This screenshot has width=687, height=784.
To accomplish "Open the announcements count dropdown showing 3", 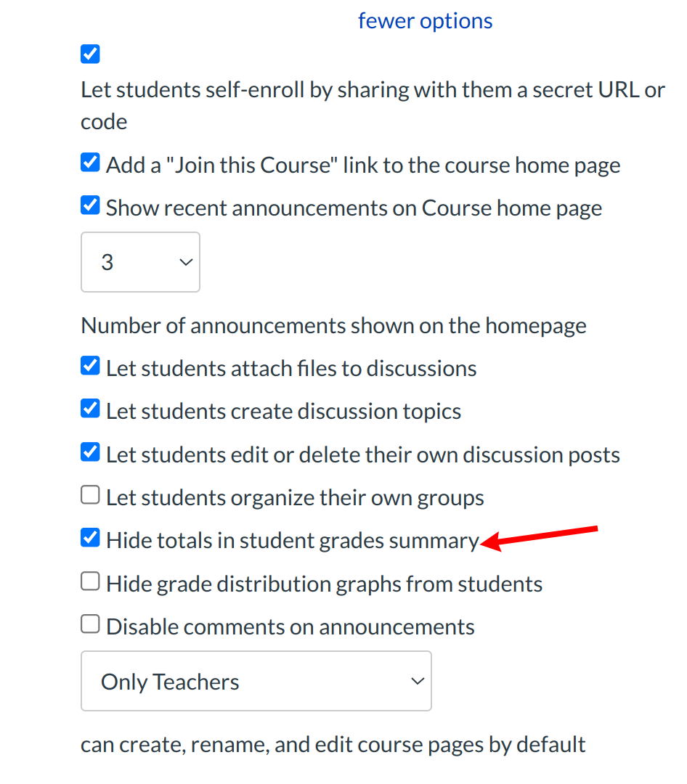I will (140, 262).
